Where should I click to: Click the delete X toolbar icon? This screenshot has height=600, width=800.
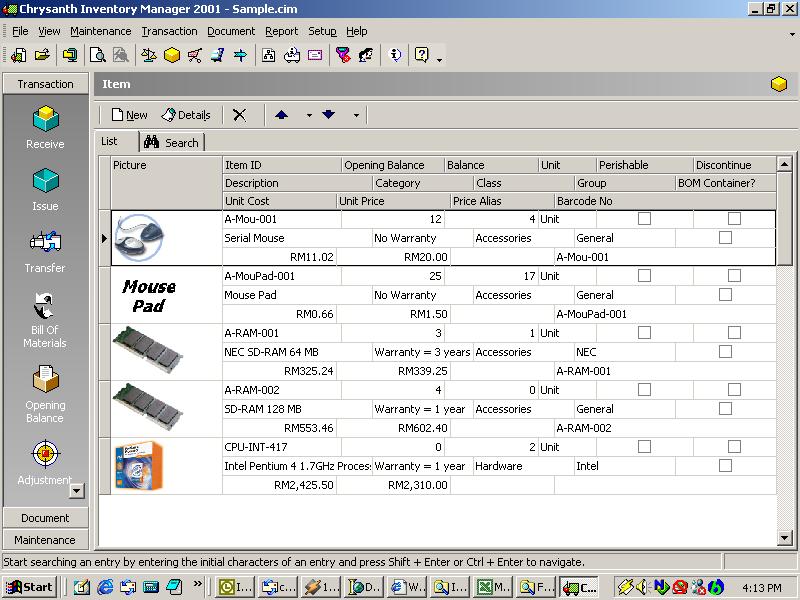pos(240,115)
